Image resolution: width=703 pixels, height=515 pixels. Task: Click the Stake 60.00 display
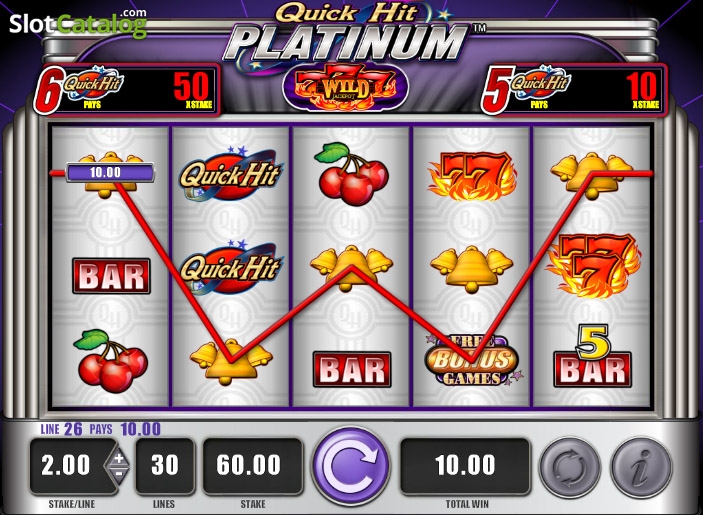pyautogui.click(x=253, y=466)
